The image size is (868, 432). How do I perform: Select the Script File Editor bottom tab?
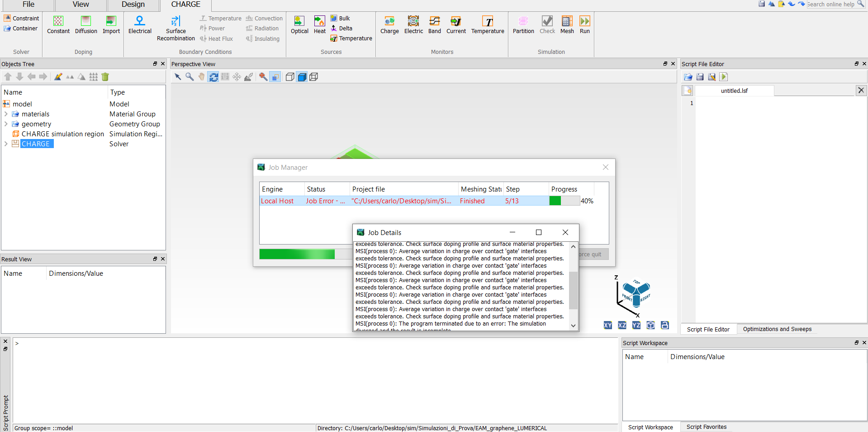(708, 329)
